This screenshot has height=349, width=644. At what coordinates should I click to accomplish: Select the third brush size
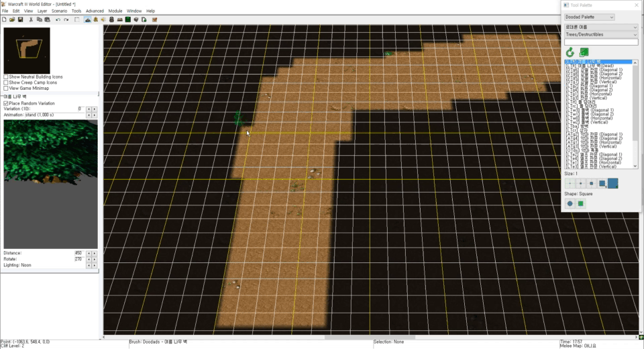coord(592,183)
